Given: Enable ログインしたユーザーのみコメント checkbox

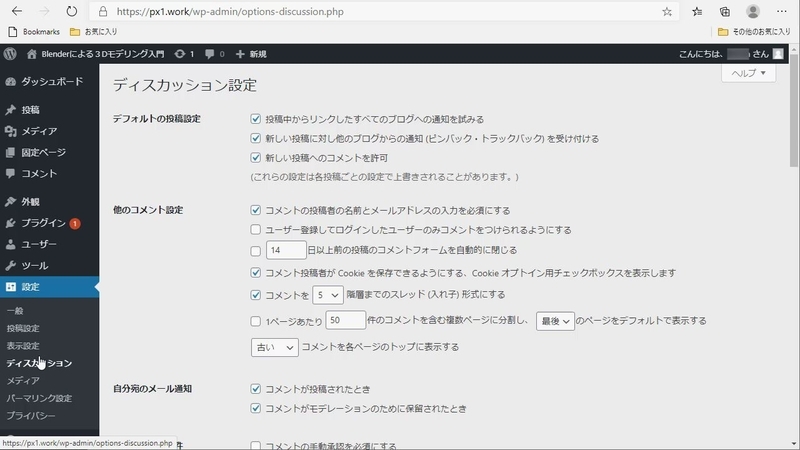Looking at the screenshot, I should coord(256,230).
